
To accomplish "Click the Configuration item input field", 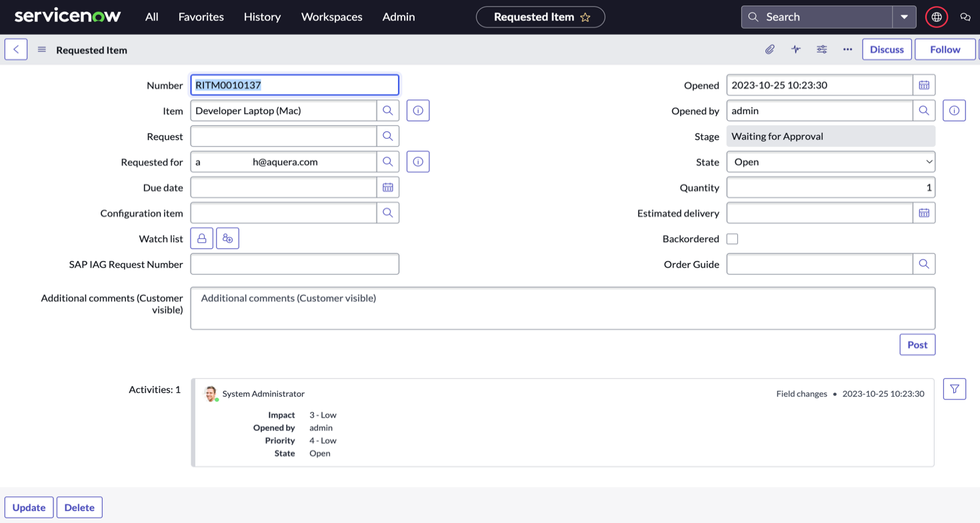I will point(284,213).
